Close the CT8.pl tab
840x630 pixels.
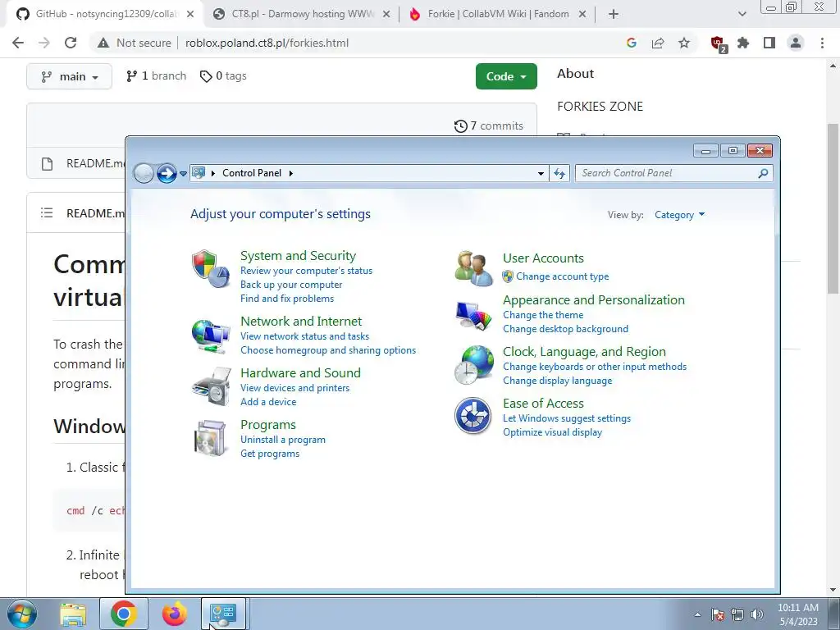click(386, 15)
